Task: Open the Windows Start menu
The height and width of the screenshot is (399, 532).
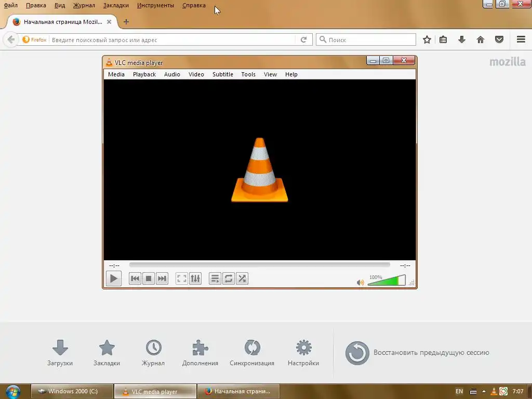Action: click(x=13, y=392)
